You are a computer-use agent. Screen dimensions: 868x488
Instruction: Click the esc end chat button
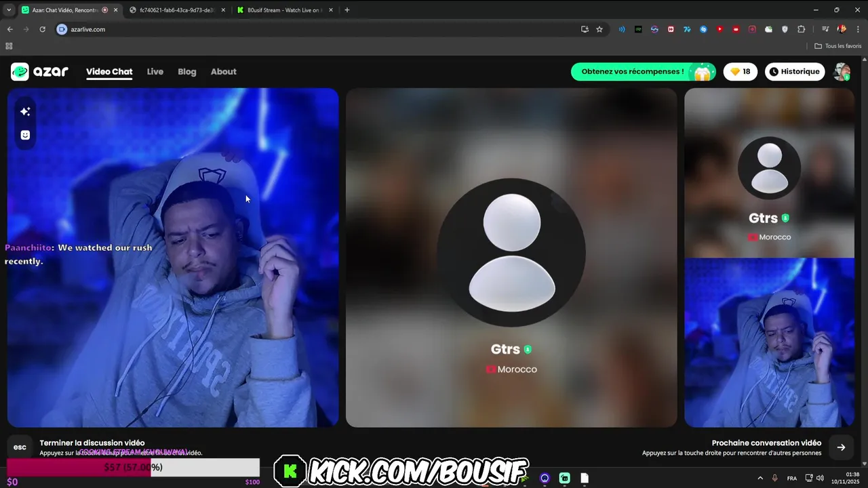[20, 447]
